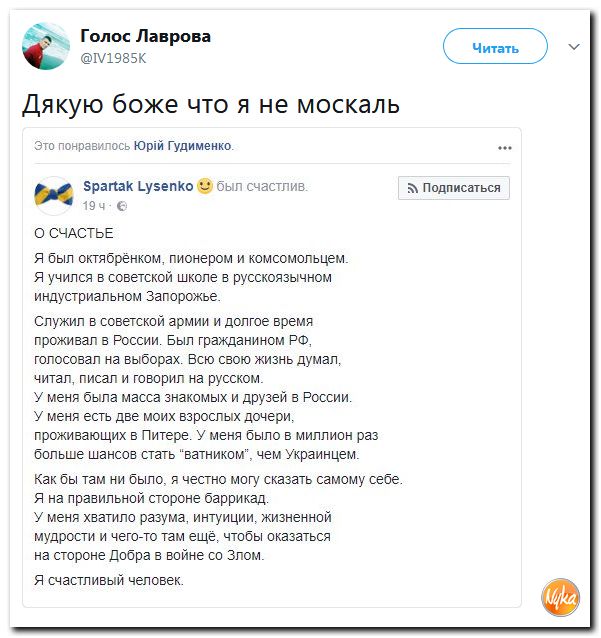Click the globe privacy icon beside 19 ч

[123, 206]
